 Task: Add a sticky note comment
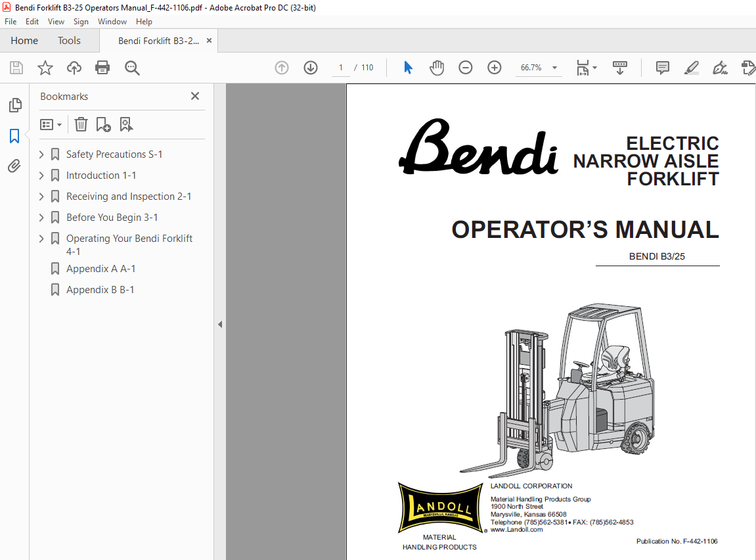[x=663, y=68]
